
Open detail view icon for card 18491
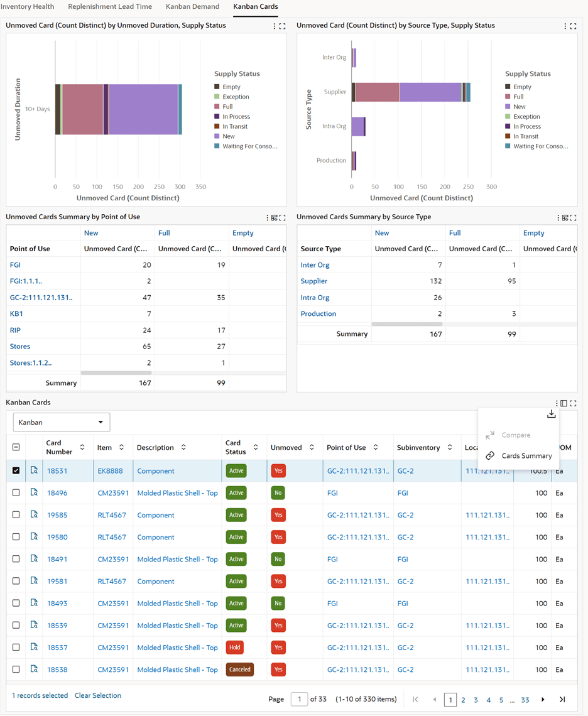click(35, 558)
